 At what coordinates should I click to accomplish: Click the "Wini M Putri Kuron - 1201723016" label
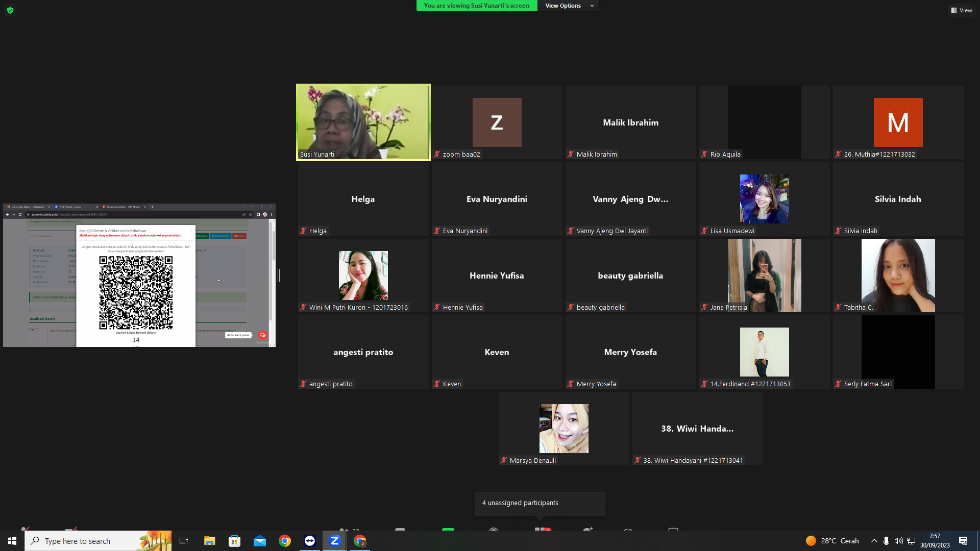click(358, 307)
